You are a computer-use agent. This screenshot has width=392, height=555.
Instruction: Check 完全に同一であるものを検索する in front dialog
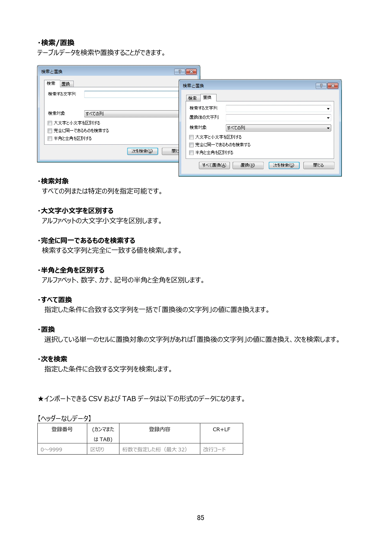pyautogui.click(x=191, y=145)
